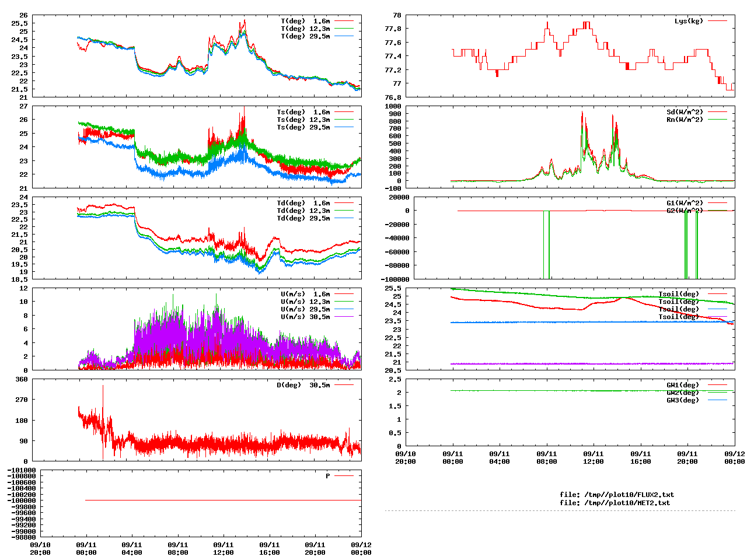The image size is (747, 560).
Task: Click the T(deg) 12.3m legend label
Action: pos(305,29)
